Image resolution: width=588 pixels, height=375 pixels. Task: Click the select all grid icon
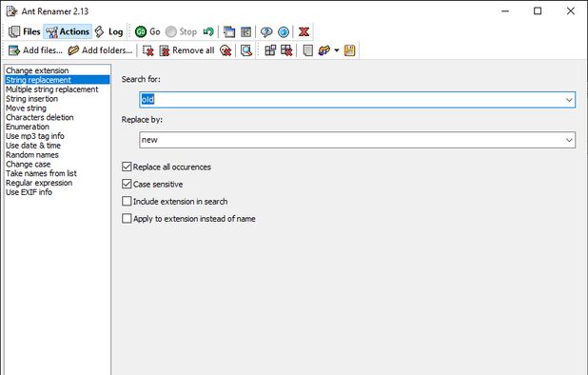[270, 50]
